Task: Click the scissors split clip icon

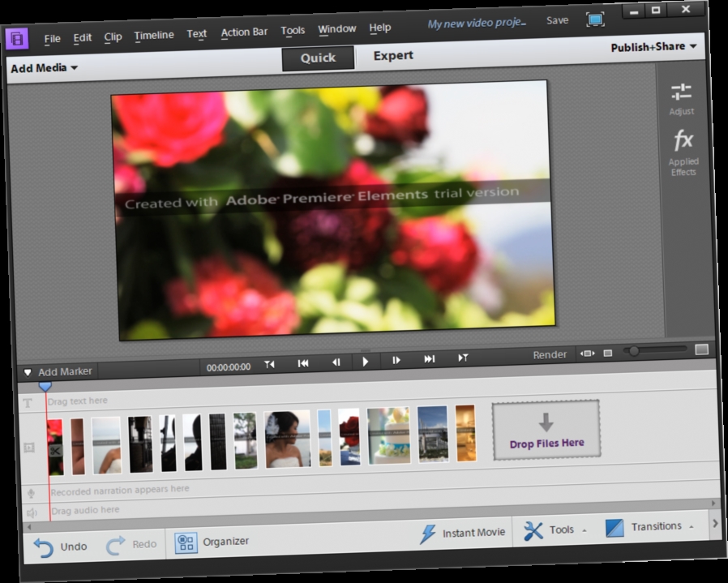Action: tap(55, 451)
